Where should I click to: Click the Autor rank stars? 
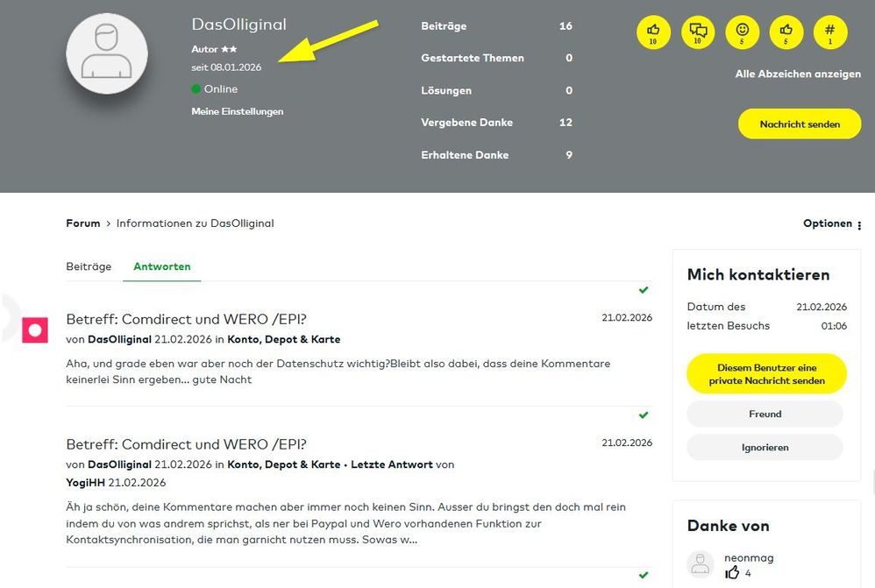coord(229,49)
